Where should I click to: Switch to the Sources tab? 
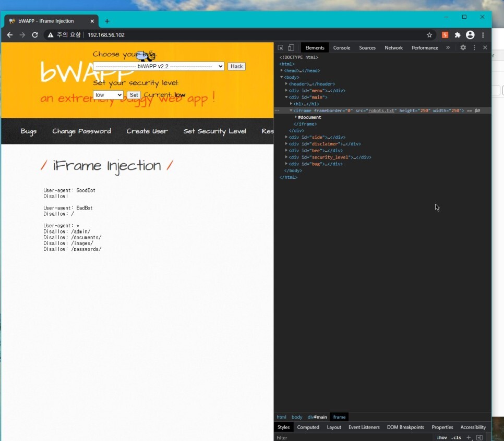tap(367, 48)
